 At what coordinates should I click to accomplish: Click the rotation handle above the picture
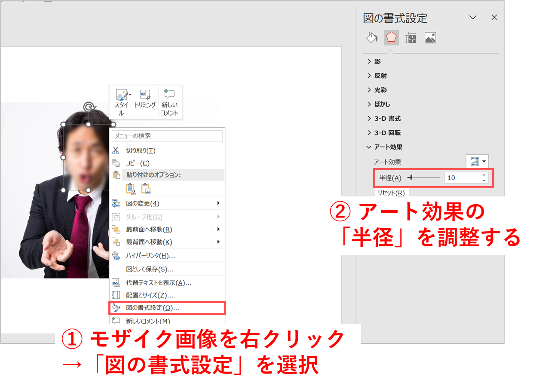[89, 107]
